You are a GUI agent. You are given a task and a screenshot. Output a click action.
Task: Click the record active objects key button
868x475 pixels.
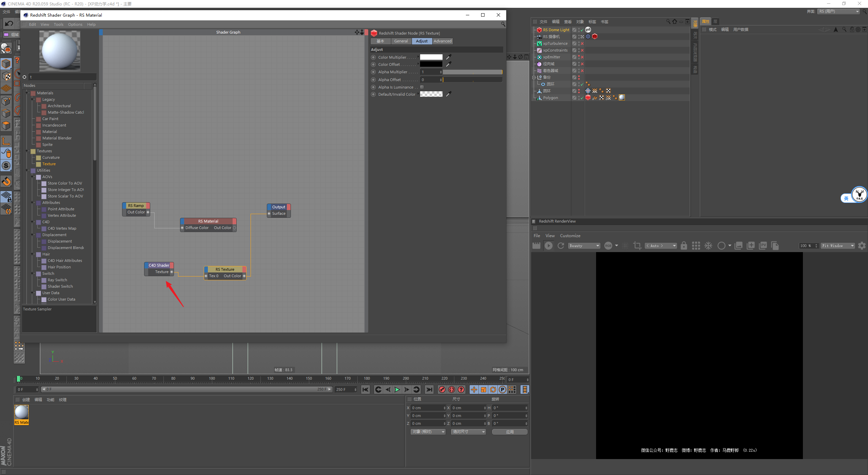442,389
